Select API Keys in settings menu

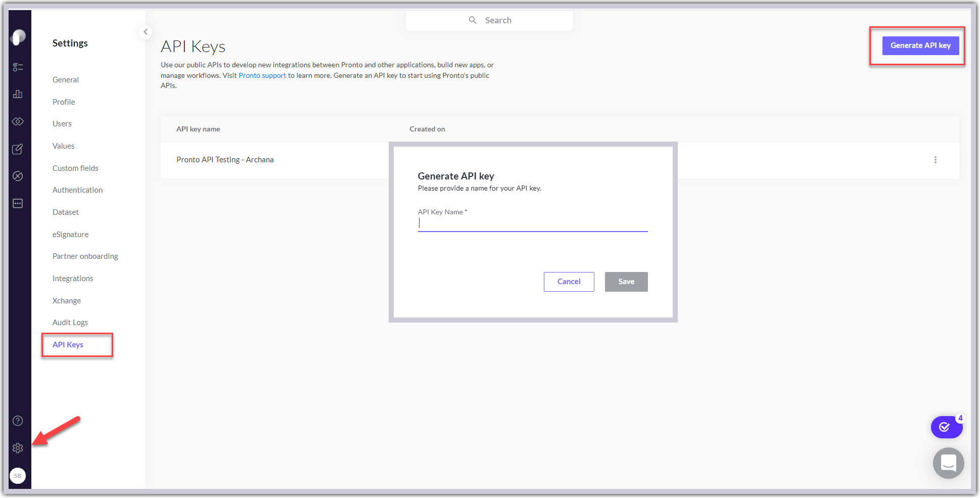(68, 345)
